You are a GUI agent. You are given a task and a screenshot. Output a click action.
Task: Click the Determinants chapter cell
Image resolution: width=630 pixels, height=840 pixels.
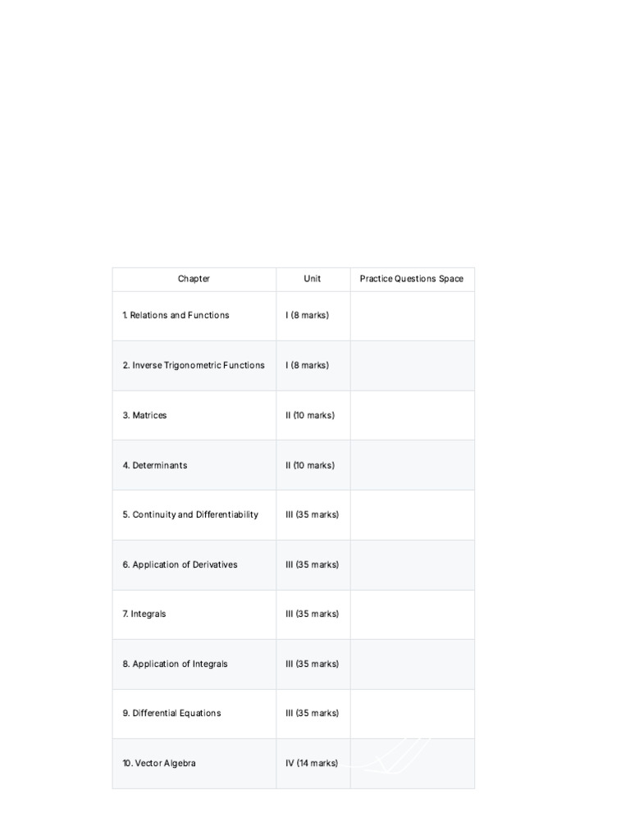pos(194,466)
